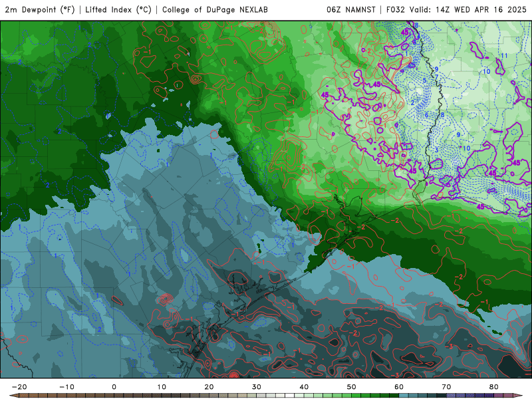Click the 'Valid: 14Z WED APR 16 2025' text
This screenshot has width=532, height=399.
click(468, 10)
